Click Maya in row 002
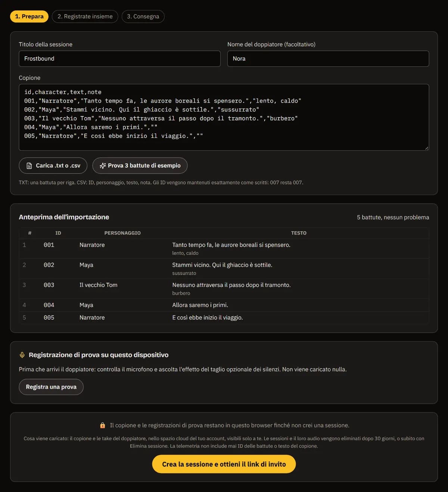The width and height of the screenshot is (448, 492). 86,265
